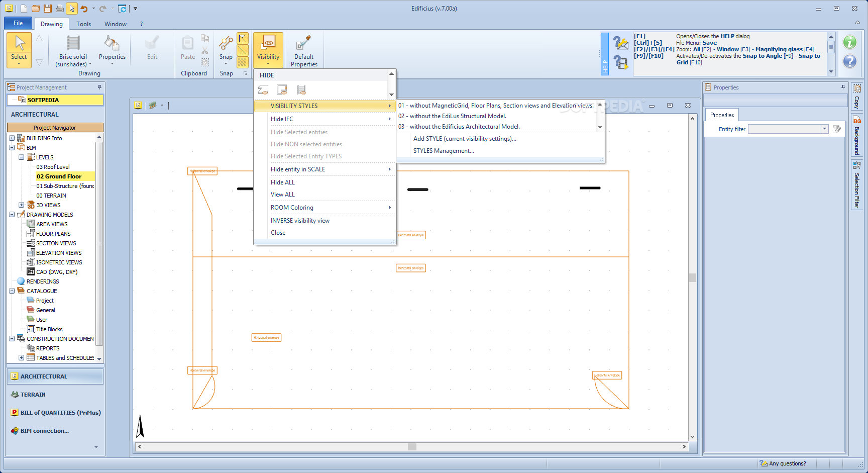Click the Save floppy disk icon

[48, 9]
